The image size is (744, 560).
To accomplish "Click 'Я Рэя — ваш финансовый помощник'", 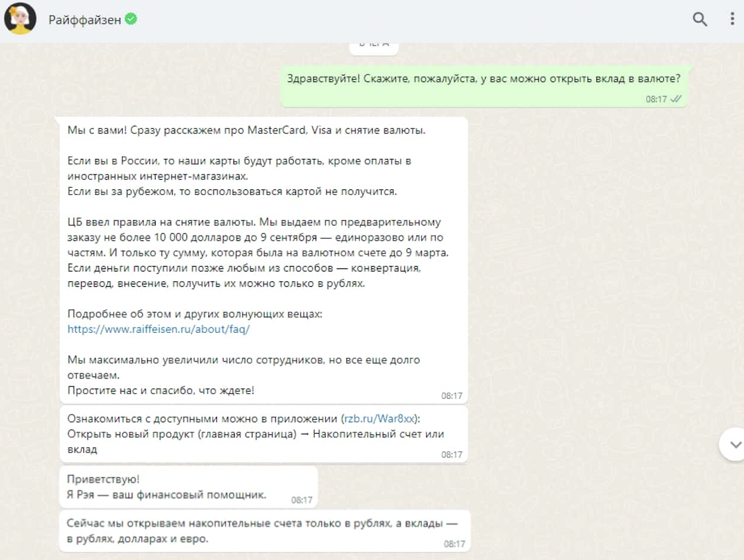I will [x=167, y=495].
